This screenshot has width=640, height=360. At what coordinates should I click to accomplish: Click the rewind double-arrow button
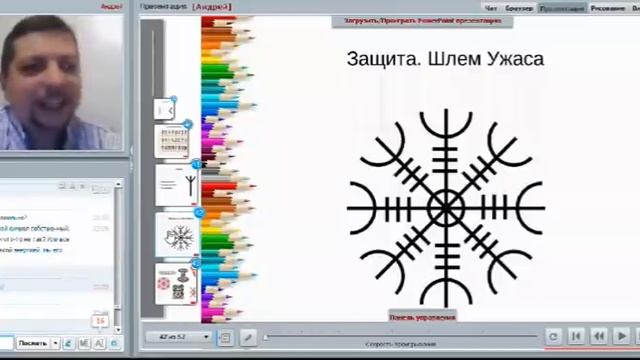(599, 336)
